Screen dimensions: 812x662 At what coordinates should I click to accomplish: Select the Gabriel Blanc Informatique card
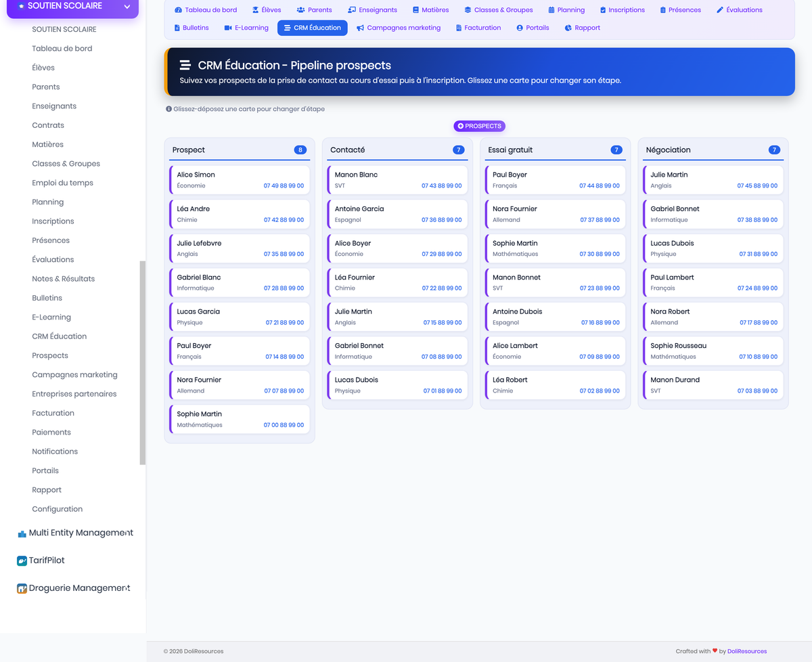(240, 282)
